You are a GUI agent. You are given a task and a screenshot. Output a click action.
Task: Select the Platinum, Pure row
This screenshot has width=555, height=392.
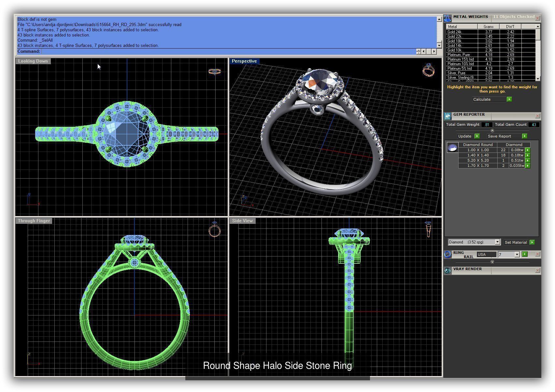point(491,55)
